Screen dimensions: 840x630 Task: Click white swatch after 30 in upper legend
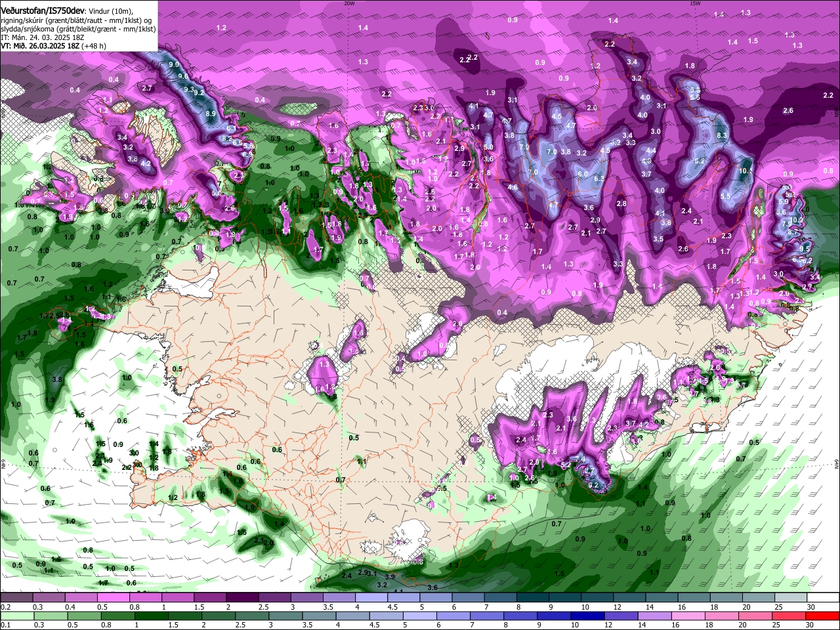pyautogui.click(x=824, y=598)
